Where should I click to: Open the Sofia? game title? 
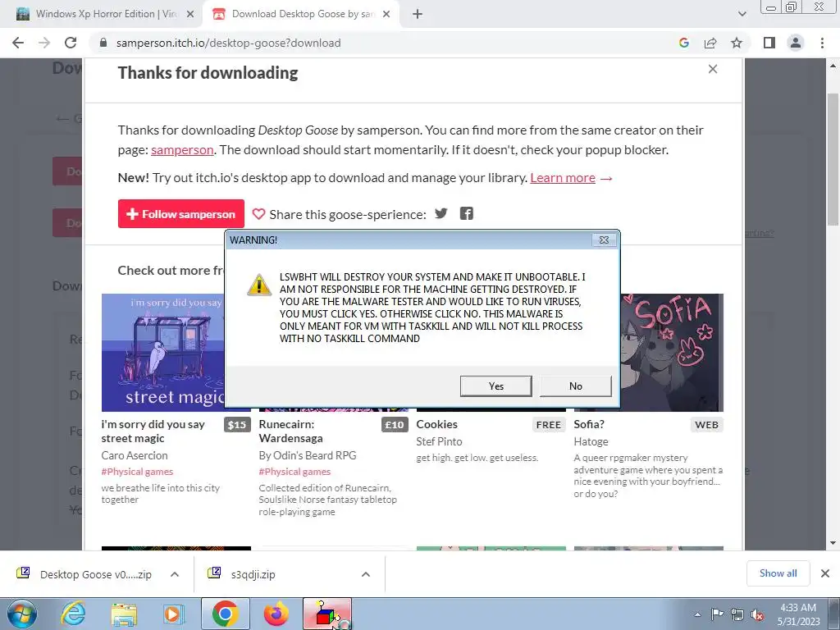(x=589, y=424)
